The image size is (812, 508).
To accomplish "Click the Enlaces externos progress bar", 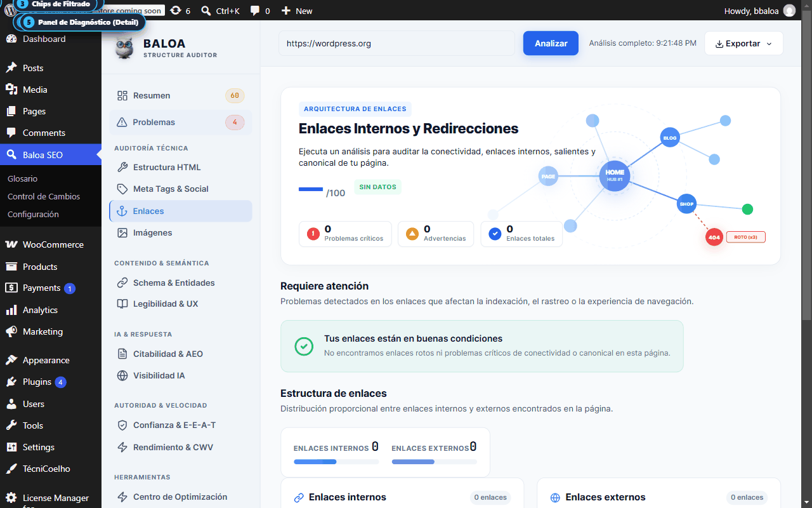I will point(435,462).
